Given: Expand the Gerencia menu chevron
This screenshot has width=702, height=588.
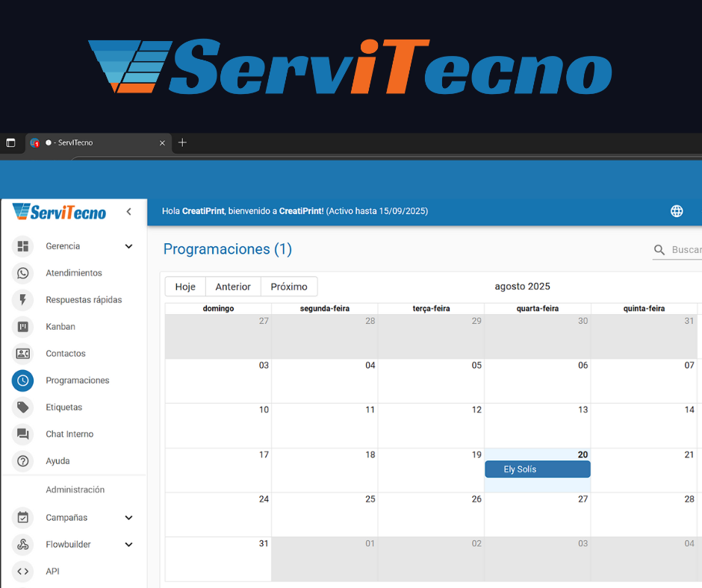Looking at the screenshot, I should pyautogui.click(x=128, y=246).
